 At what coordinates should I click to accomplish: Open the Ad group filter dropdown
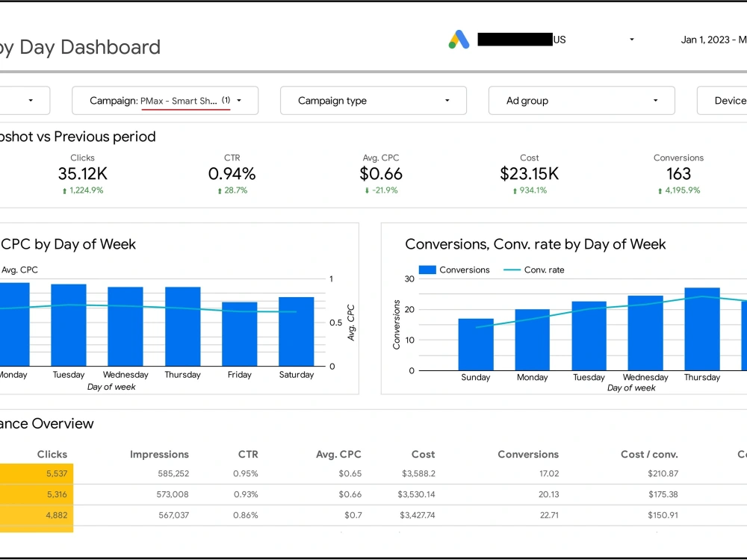coord(582,101)
